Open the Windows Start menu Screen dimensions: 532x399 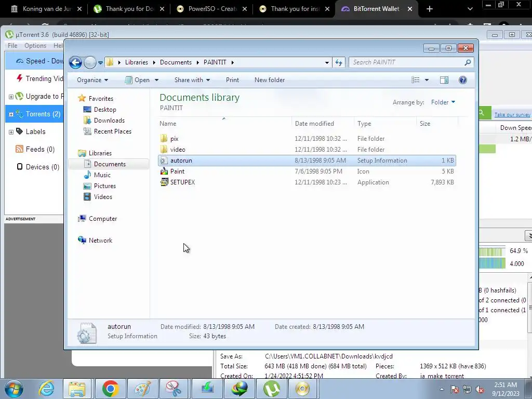click(x=14, y=389)
